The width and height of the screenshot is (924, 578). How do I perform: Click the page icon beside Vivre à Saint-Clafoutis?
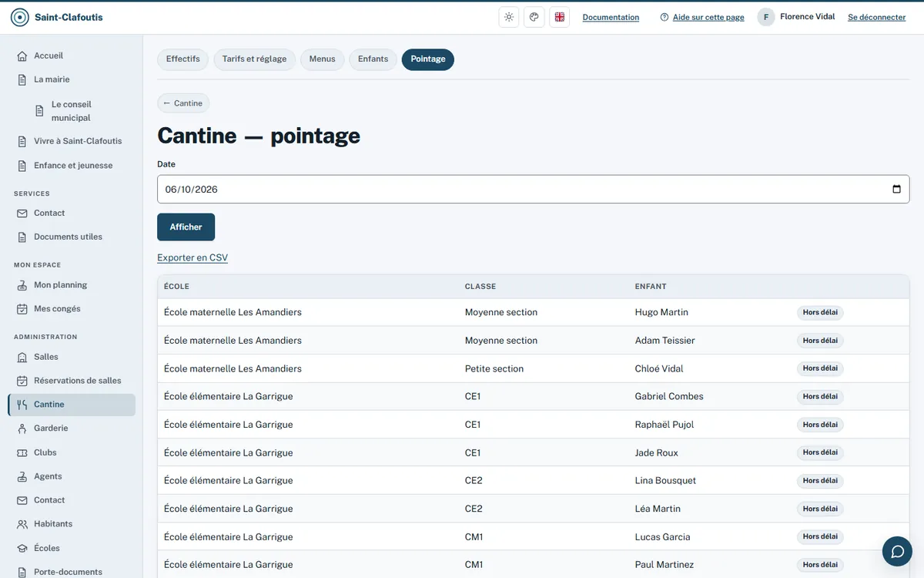22,141
